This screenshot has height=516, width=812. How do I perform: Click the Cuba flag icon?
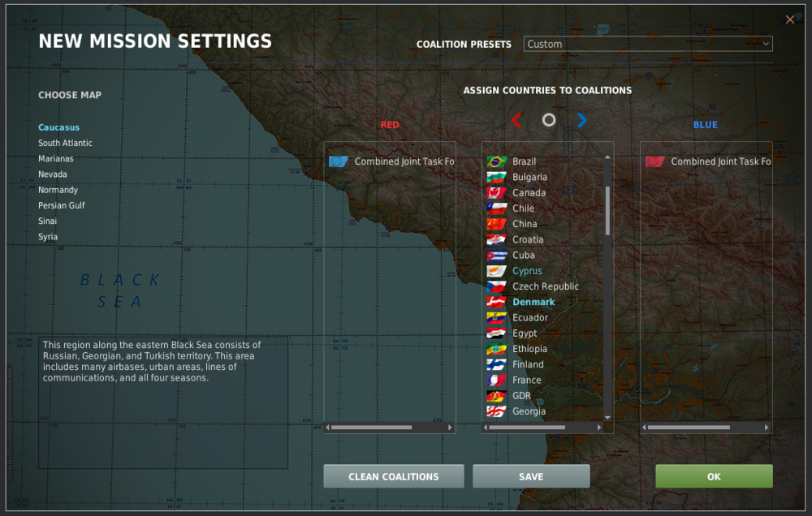[x=496, y=255]
